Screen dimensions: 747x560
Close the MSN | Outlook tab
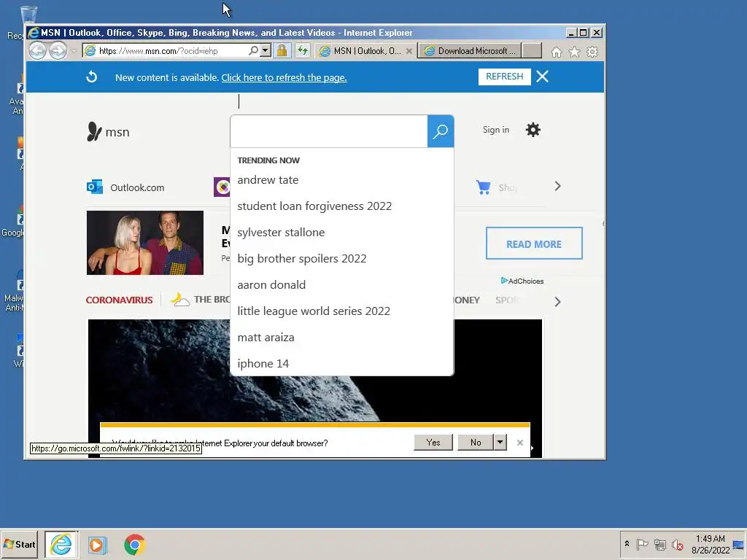[409, 51]
